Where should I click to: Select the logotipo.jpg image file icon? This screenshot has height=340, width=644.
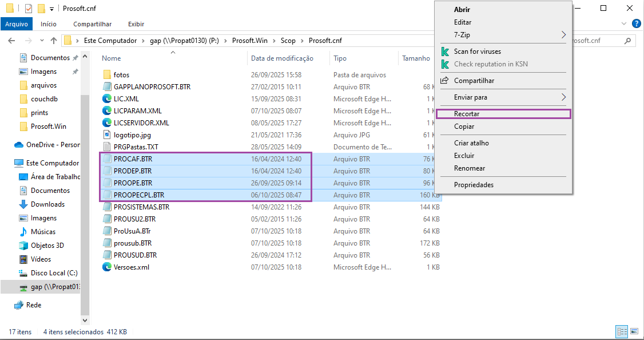[107, 135]
